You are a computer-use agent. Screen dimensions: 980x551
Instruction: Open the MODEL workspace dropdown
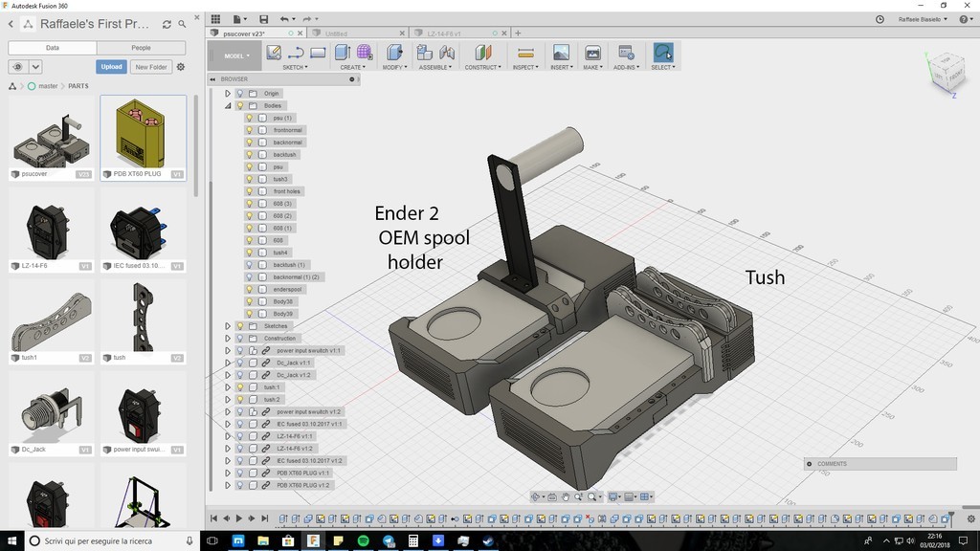pos(237,56)
